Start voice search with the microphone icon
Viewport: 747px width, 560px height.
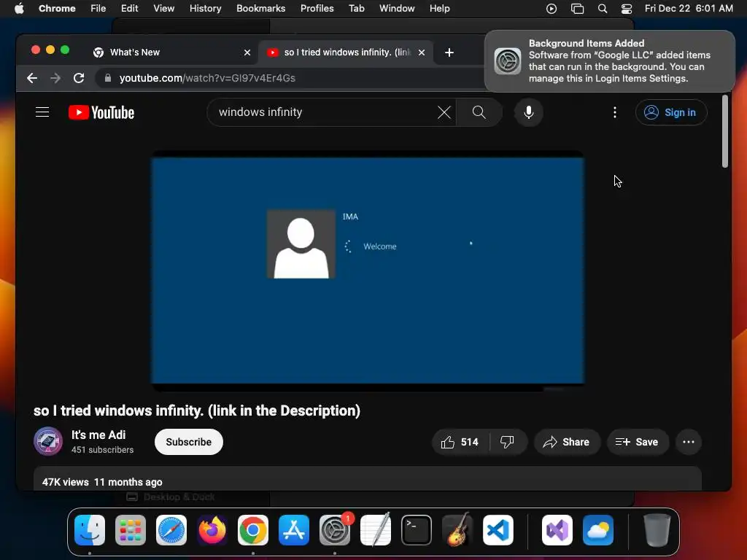pos(528,112)
